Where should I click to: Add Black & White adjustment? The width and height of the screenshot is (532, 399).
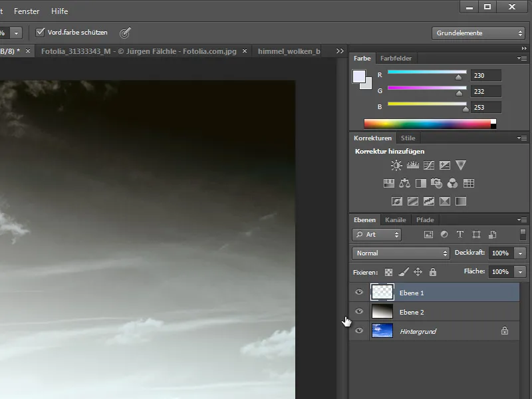click(421, 184)
